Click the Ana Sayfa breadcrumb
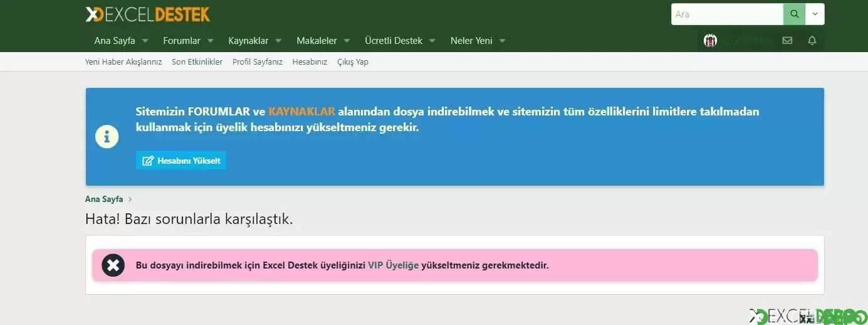The height and width of the screenshot is (325, 868). (104, 199)
